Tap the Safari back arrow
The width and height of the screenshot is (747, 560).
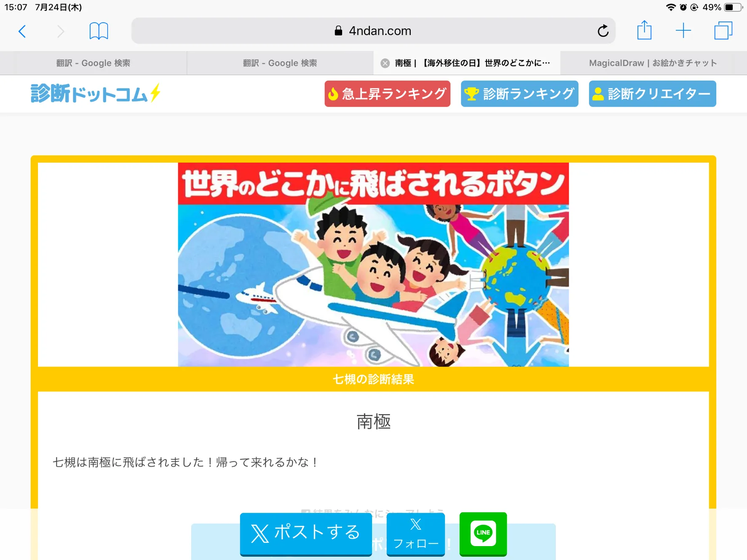pyautogui.click(x=22, y=31)
